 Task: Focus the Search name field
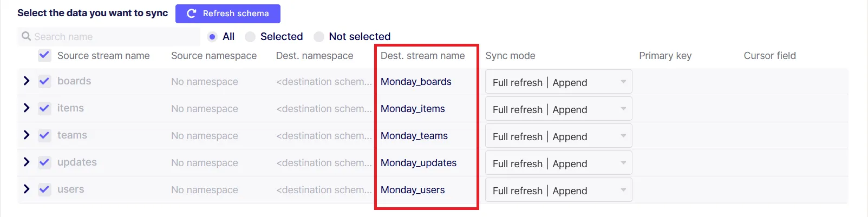[x=109, y=37]
